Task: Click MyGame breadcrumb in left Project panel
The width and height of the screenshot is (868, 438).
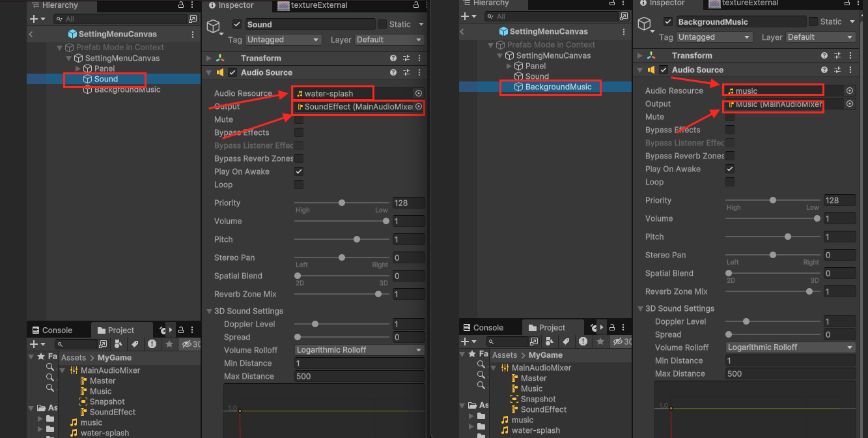Action: (x=115, y=358)
